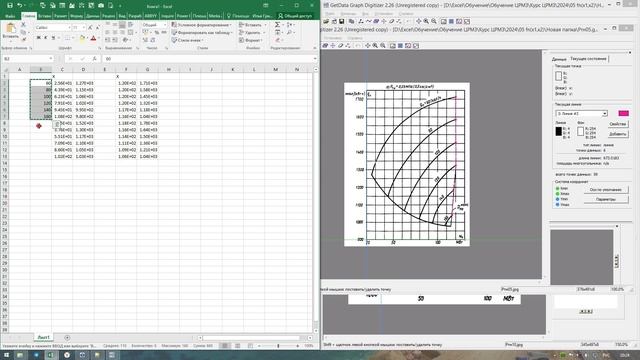Switch to Данные ribbon tab in Excel
The image size is (640, 360).
(93, 16)
